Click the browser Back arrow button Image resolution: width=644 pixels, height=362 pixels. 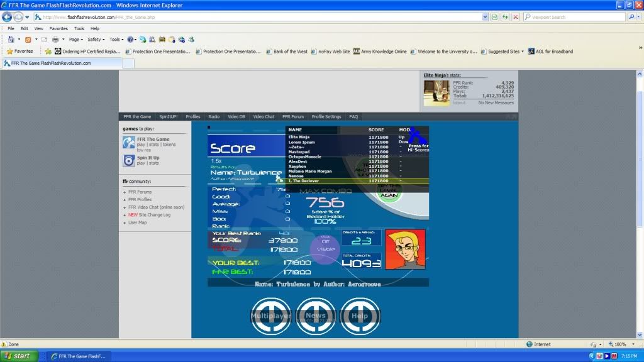[x=8, y=17]
